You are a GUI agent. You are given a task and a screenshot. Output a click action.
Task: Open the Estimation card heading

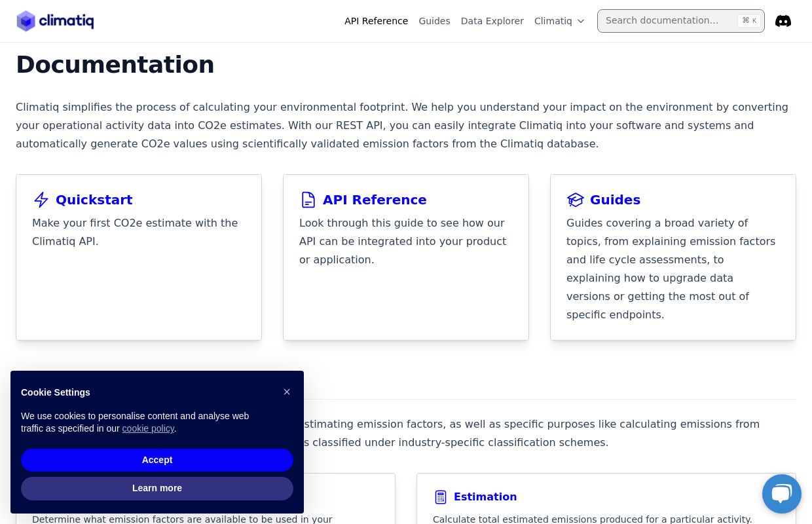[x=485, y=496]
